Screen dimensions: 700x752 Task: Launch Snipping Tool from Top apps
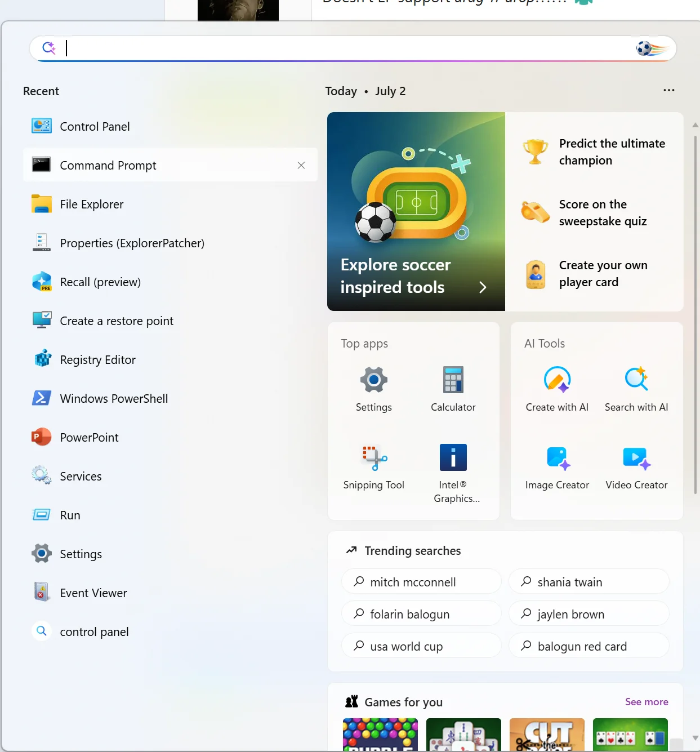(374, 467)
